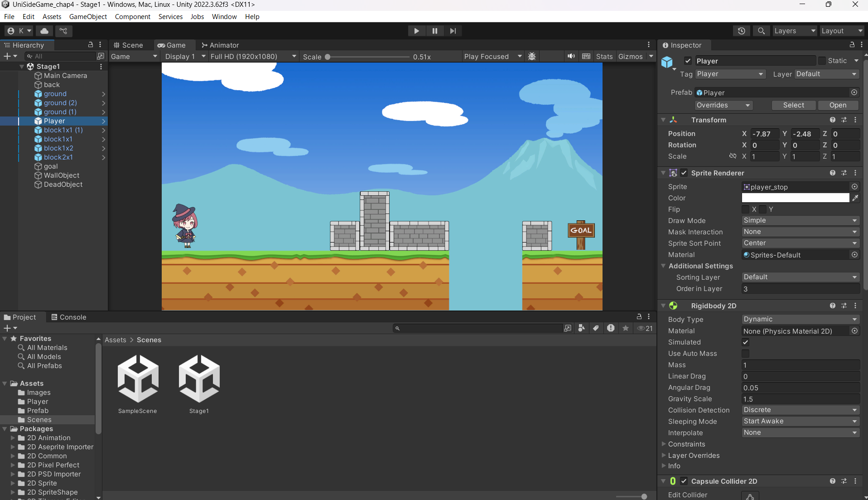Pick the sprite via object picker circle
The height and width of the screenshot is (500, 868).
(854, 187)
